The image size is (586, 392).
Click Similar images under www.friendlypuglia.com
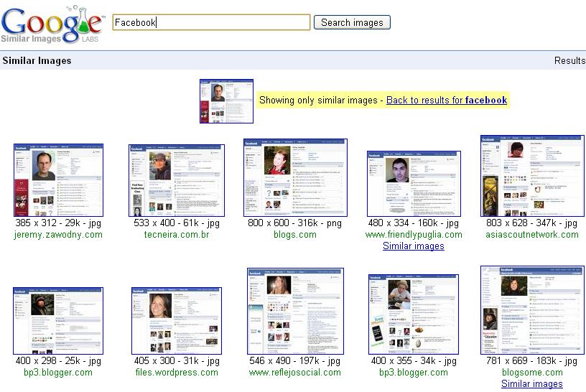coord(414,246)
